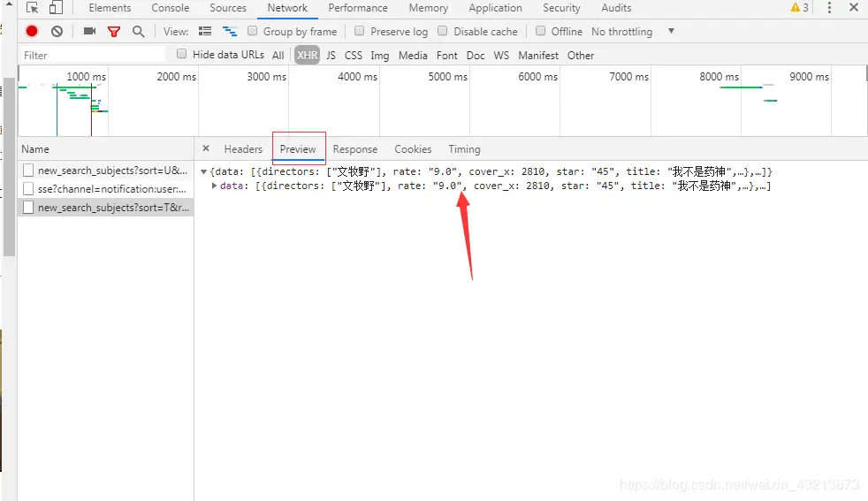Filter requests by Manifest type
The height and width of the screenshot is (501, 868).
[x=538, y=55]
